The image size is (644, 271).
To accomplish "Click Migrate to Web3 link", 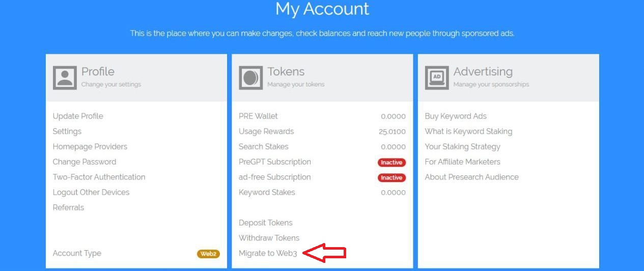I will click(x=268, y=253).
